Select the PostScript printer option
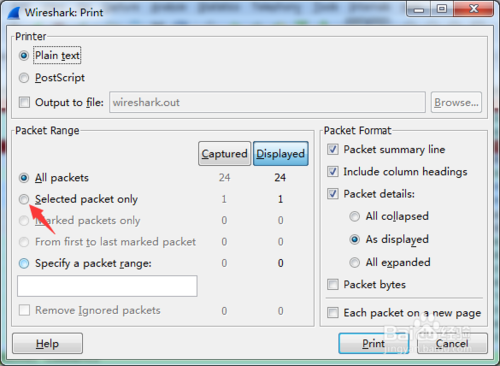This screenshot has height=366, width=500. tap(24, 78)
